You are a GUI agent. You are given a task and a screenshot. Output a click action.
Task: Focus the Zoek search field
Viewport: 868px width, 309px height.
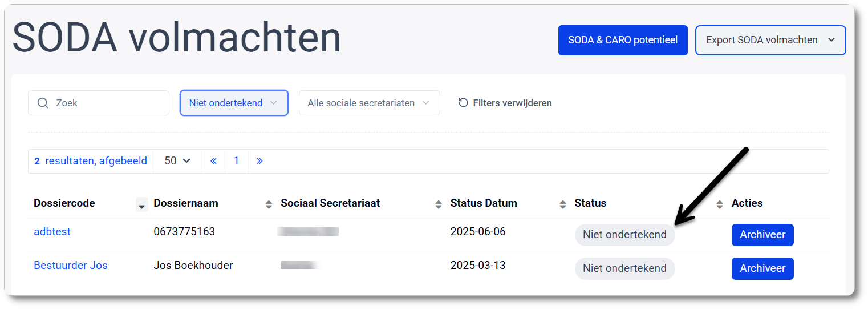click(x=108, y=103)
